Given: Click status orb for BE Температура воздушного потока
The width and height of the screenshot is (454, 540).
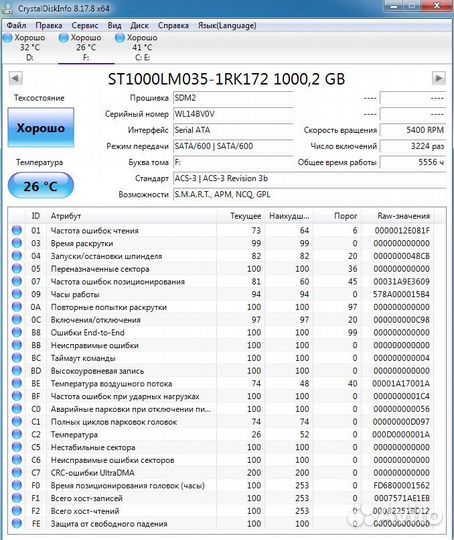Looking at the screenshot, I should [17, 383].
